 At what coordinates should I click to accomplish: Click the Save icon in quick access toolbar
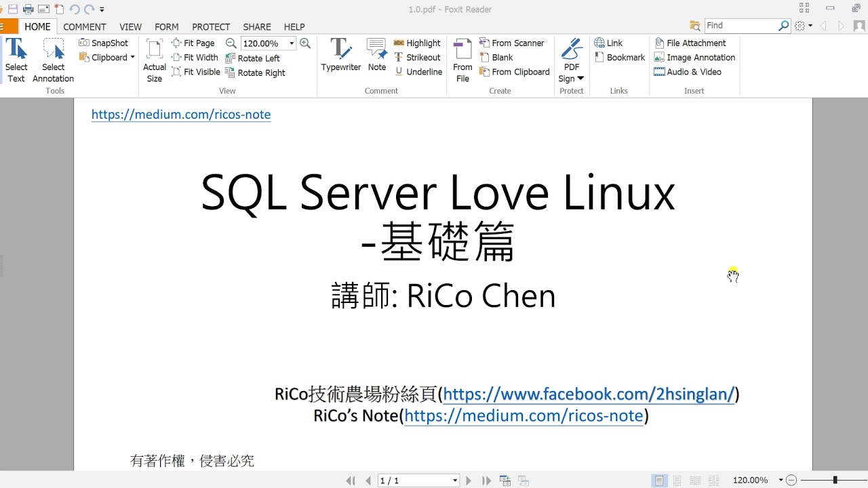tap(13, 9)
